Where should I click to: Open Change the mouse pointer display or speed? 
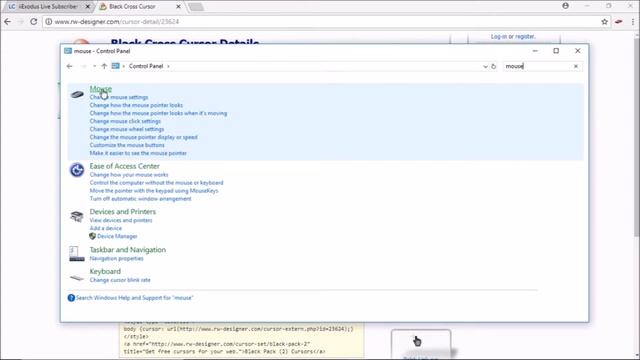pos(144,137)
